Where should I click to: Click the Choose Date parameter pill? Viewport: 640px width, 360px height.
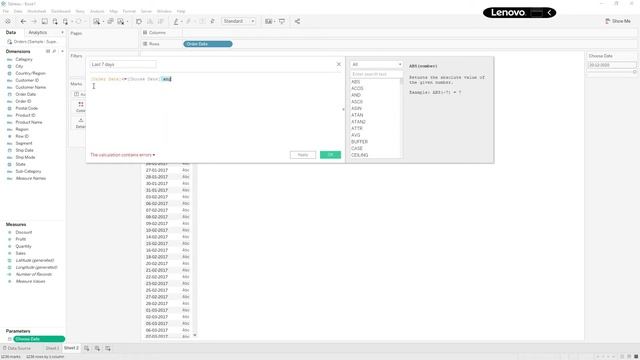pos(39,339)
